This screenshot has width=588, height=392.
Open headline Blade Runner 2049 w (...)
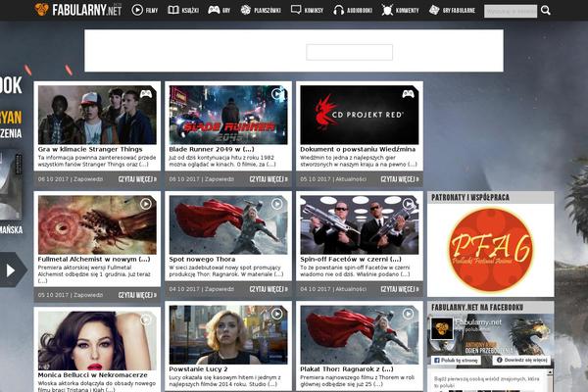[212, 149]
